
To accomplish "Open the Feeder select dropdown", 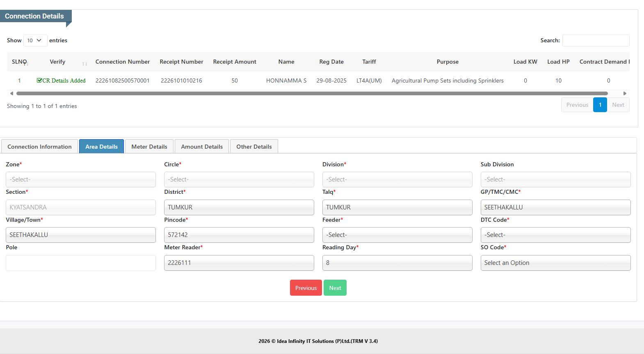I will 397,235.
